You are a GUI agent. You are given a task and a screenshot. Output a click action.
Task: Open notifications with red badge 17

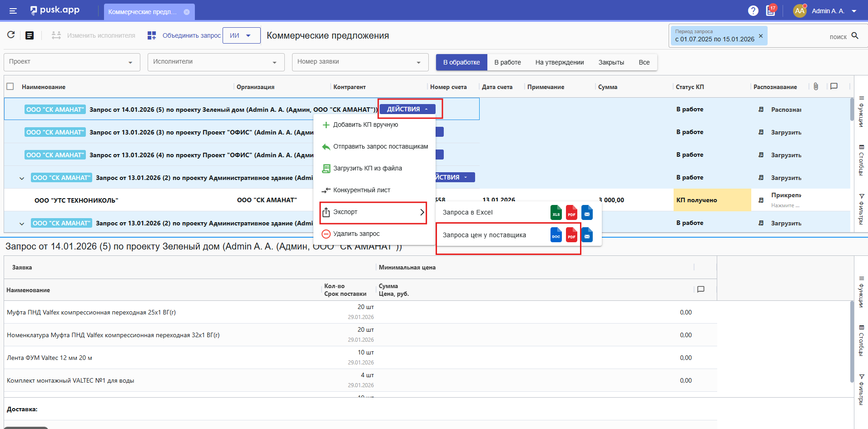tap(771, 10)
